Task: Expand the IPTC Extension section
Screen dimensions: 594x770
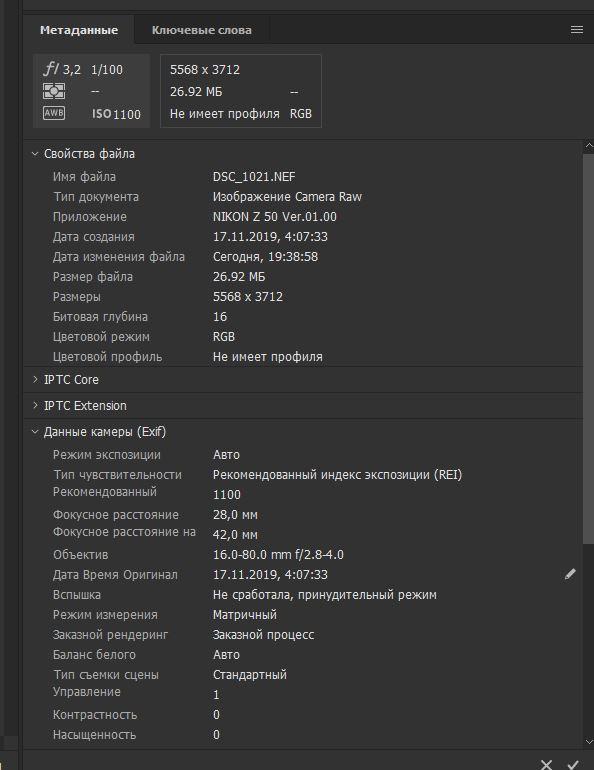Action: pyautogui.click(x=35, y=405)
